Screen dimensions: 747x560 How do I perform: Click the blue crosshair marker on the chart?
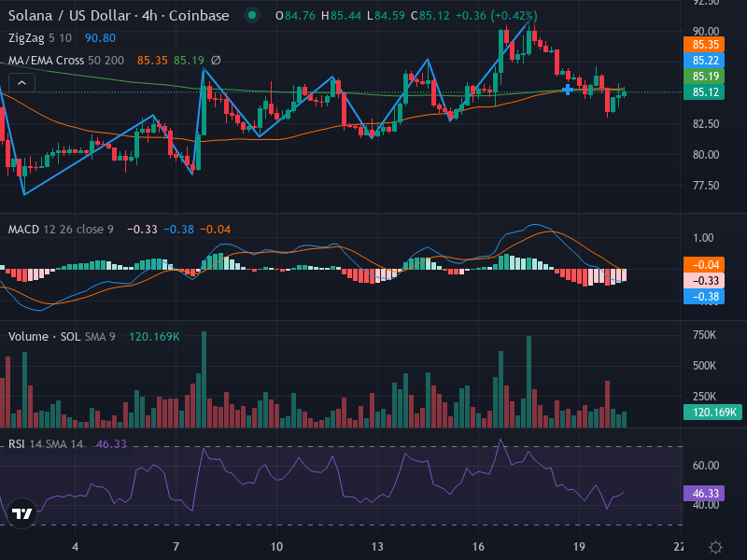point(568,89)
